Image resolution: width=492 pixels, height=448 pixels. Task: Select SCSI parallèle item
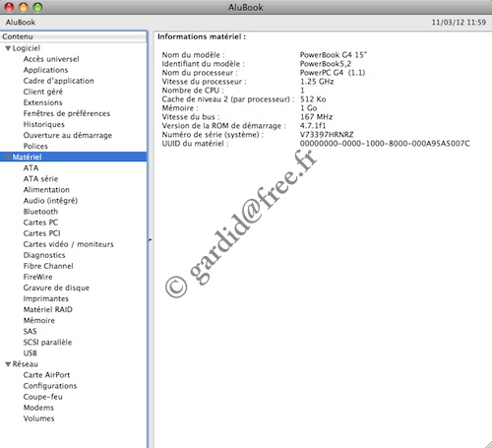click(x=47, y=342)
